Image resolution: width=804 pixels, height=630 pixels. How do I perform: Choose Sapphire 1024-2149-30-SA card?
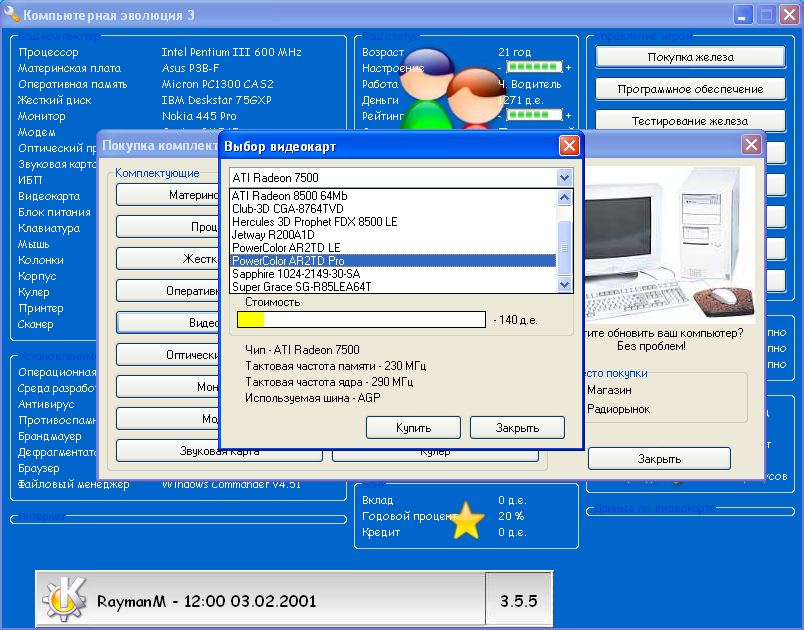[x=393, y=274]
